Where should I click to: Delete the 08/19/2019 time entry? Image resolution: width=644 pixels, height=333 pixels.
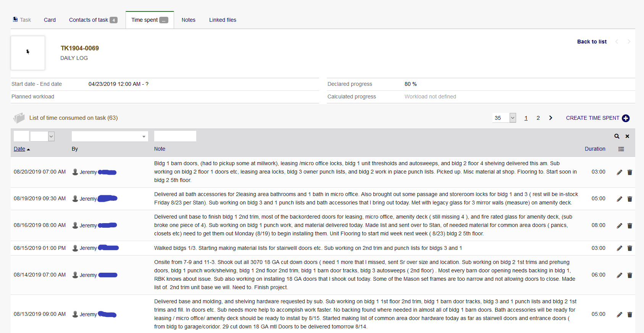(x=629, y=199)
